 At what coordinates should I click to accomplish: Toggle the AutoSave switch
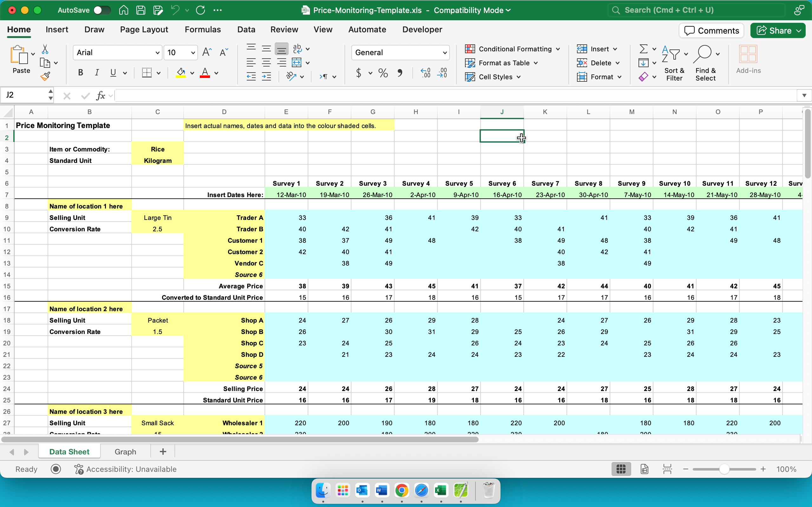102,10
